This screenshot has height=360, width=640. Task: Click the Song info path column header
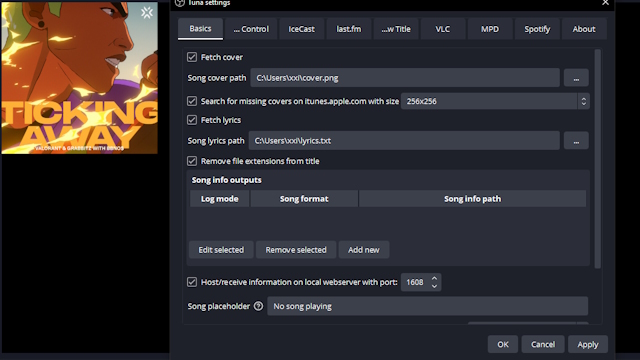(472, 199)
